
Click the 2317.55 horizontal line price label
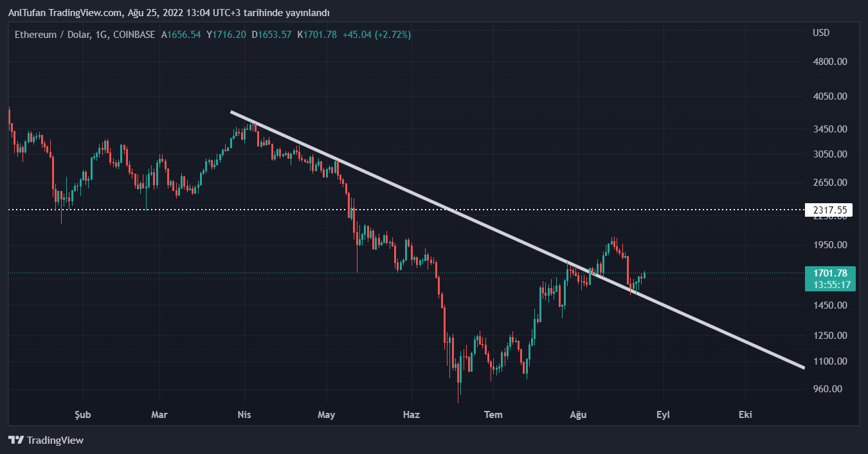point(829,210)
